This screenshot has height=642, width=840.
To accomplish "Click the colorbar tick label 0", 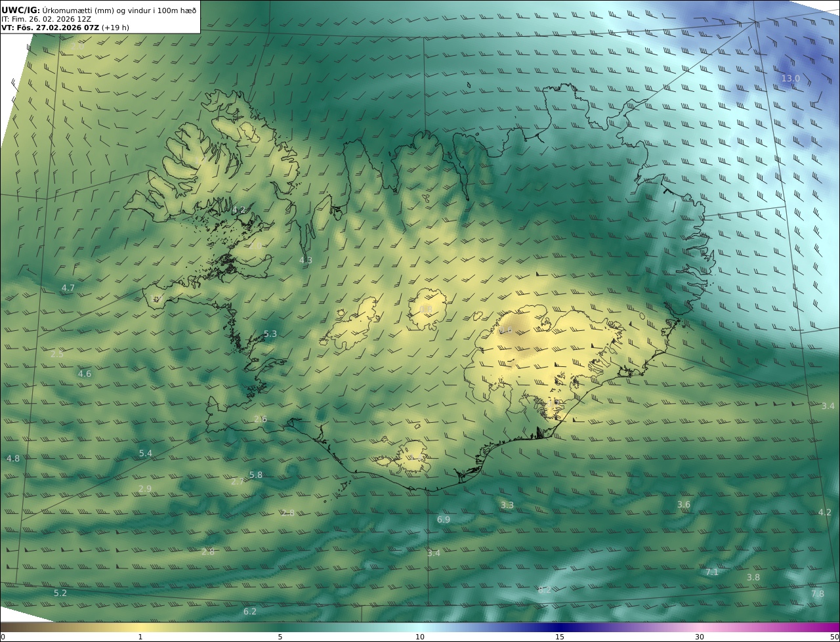I will click(x=3, y=637).
